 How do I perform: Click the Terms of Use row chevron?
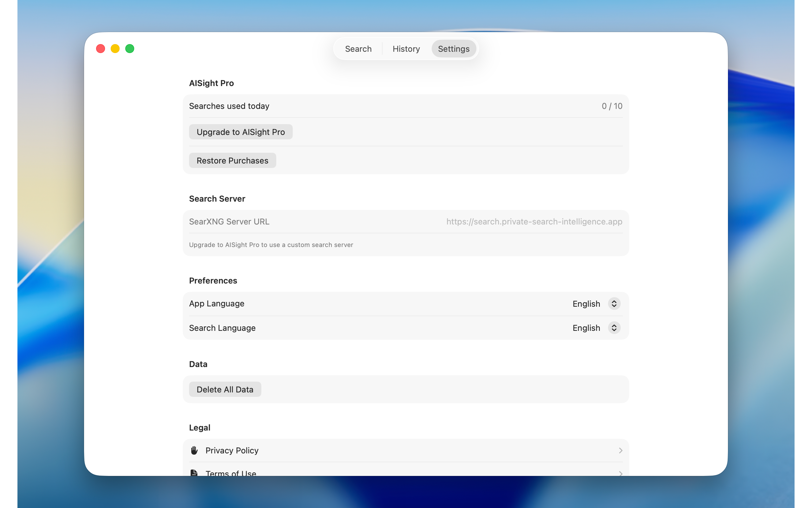[x=620, y=473]
